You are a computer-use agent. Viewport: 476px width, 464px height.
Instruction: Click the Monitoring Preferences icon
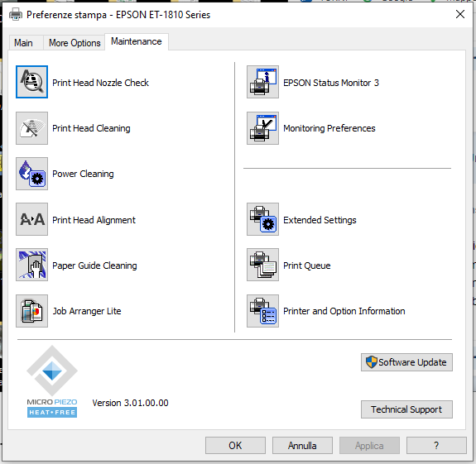(x=263, y=128)
